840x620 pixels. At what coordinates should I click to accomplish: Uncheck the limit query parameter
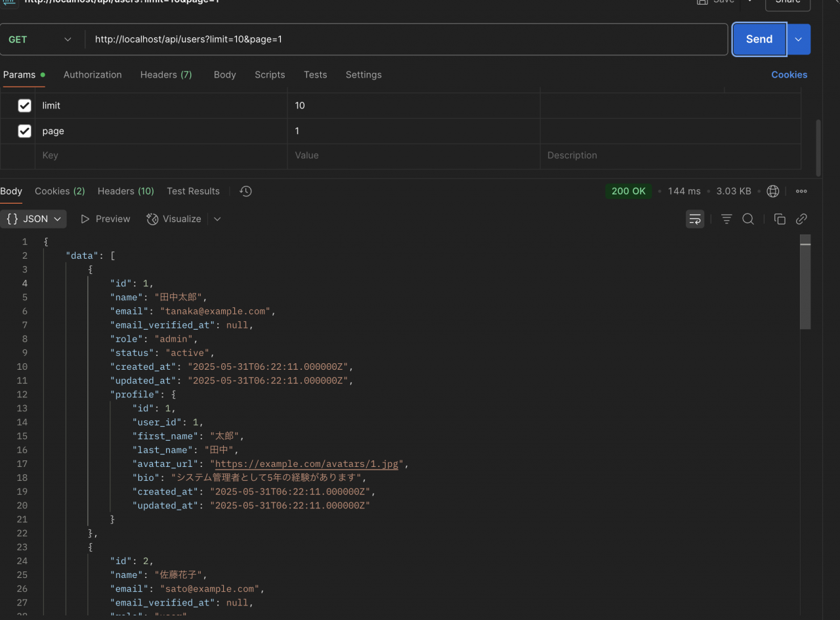point(24,105)
